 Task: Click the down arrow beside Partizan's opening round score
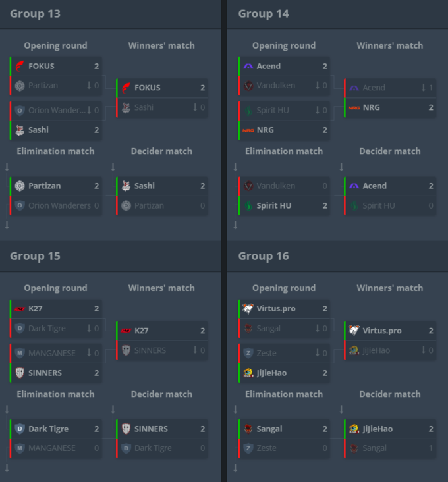pos(89,85)
